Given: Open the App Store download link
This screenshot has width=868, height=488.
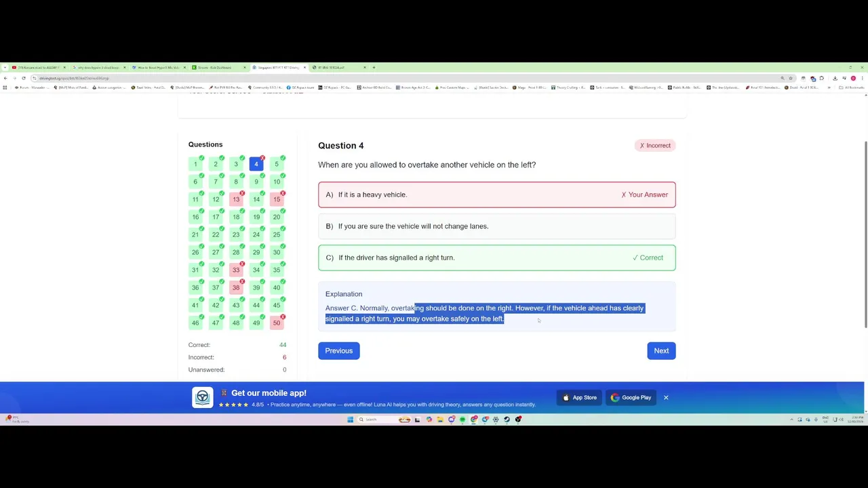Looking at the screenshot, I should coord(580,397).
